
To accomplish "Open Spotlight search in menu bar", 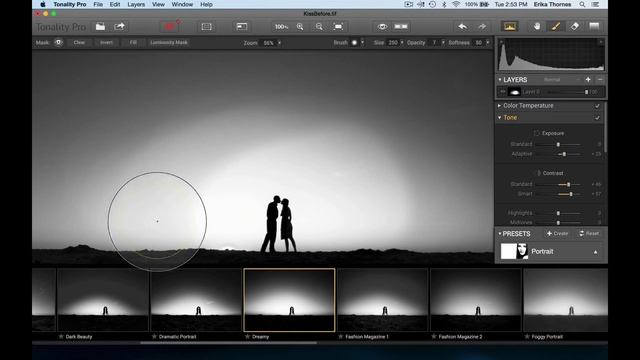I will [x=582, y=4].
